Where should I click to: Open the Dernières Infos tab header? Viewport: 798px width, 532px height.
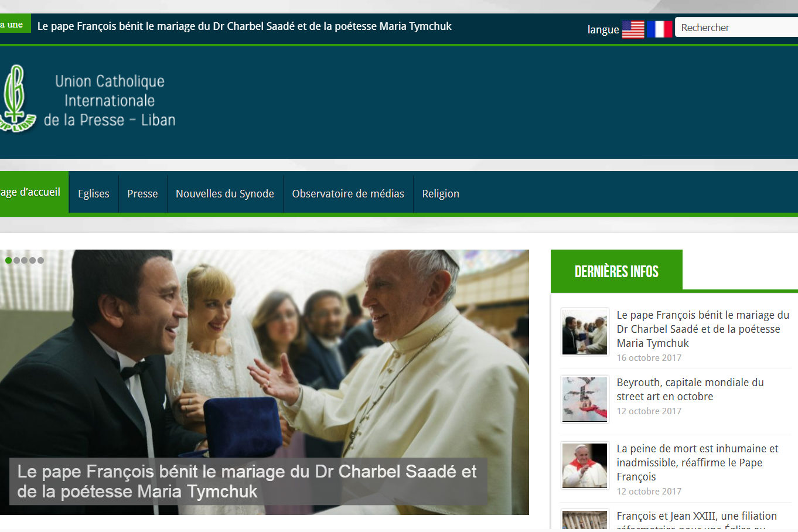[x=616, y=271]
